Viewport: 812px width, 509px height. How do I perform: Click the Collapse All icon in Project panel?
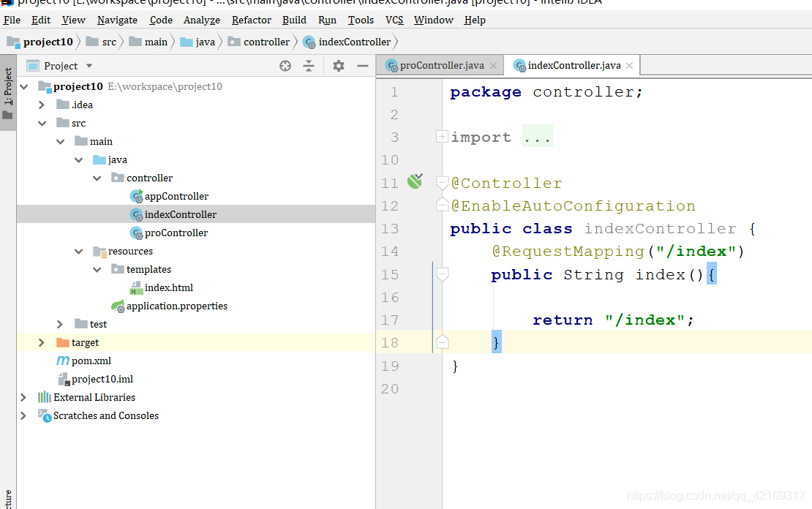[x=309, y=66]
